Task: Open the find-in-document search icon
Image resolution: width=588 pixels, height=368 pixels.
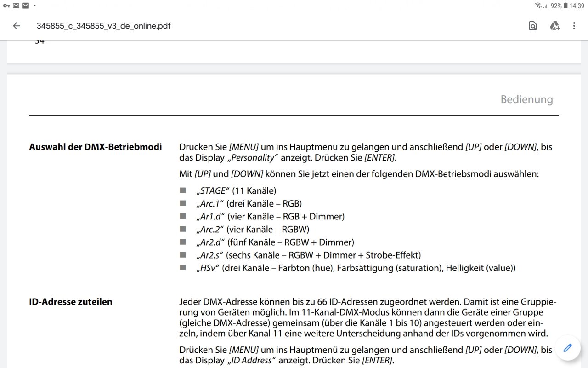Action: (533, 26)
